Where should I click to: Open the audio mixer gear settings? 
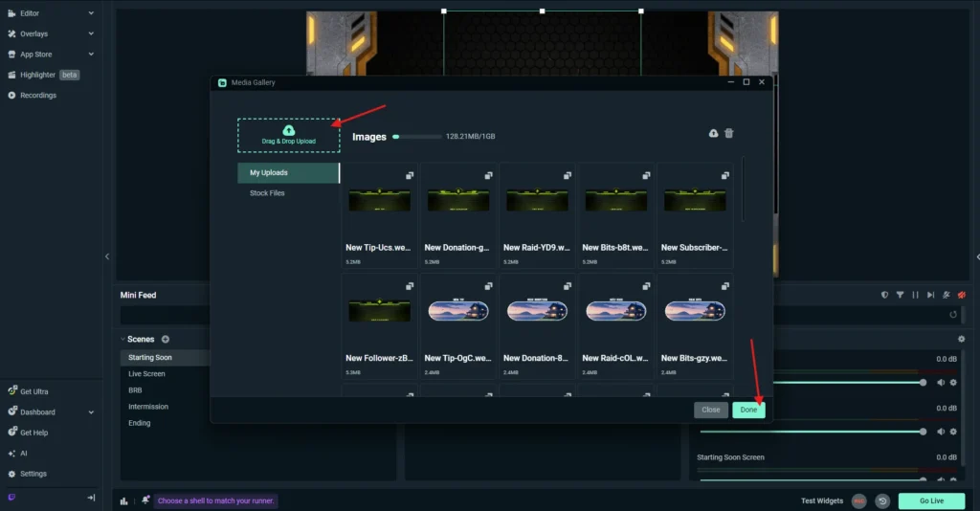pos(961,339)
